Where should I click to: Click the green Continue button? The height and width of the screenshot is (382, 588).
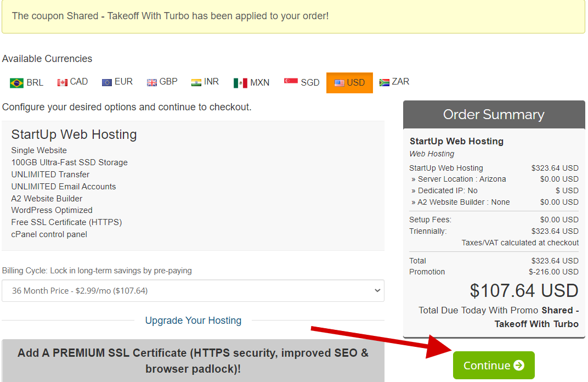[x=494, y=365]
